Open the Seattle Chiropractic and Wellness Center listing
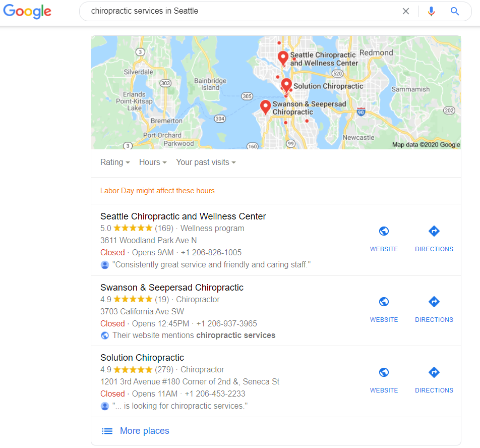 point(183,216)
